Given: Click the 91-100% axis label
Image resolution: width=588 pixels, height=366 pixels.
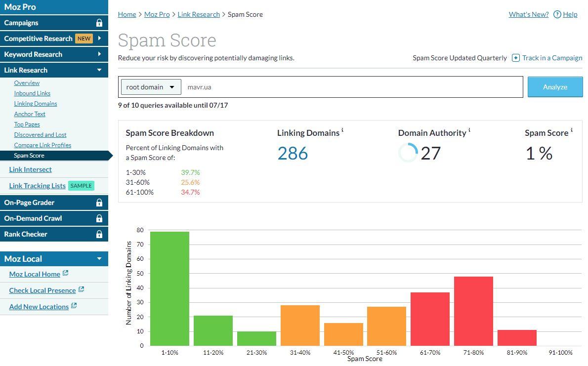Looking at the screenshot, I should 560,353.
